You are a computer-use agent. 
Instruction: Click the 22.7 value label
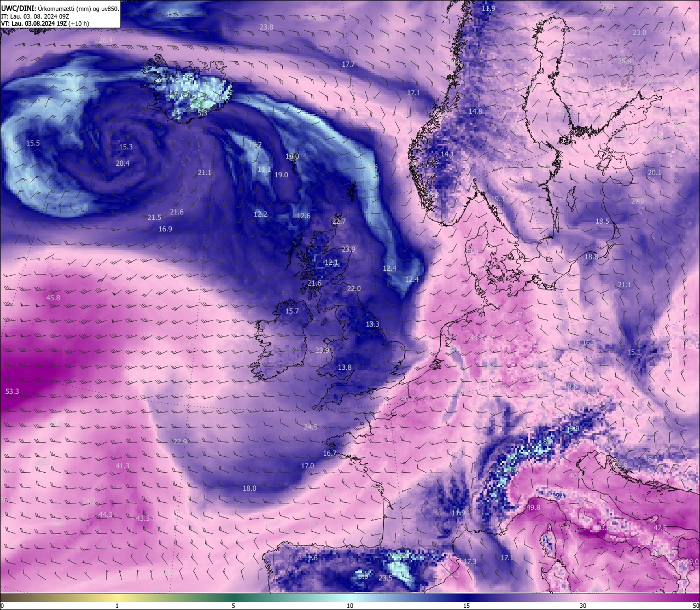pos(339,221)
